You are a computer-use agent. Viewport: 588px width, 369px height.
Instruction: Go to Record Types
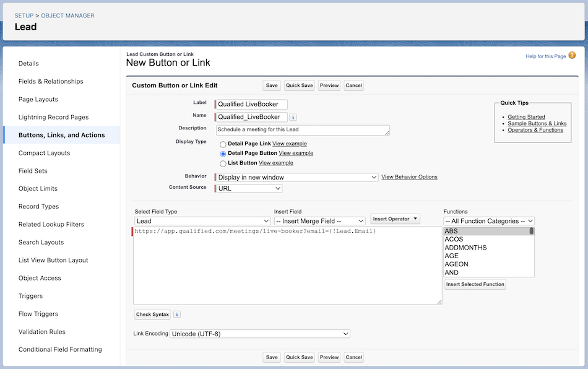[x=38, y=207]
